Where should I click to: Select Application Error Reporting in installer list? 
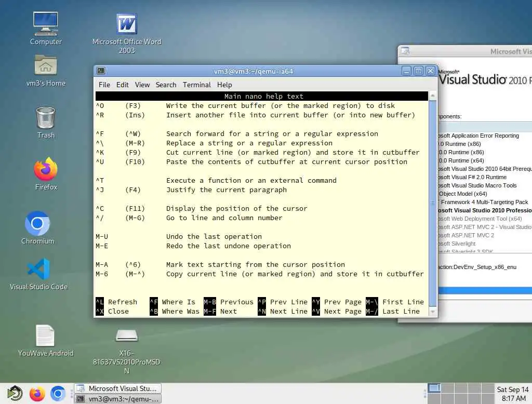click(478, 136)
